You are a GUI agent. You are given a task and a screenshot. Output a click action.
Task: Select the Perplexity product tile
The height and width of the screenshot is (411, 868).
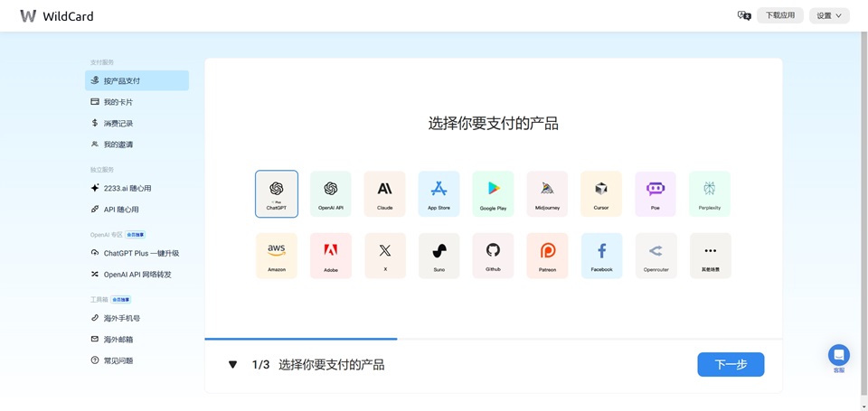[x=710, y=193]
